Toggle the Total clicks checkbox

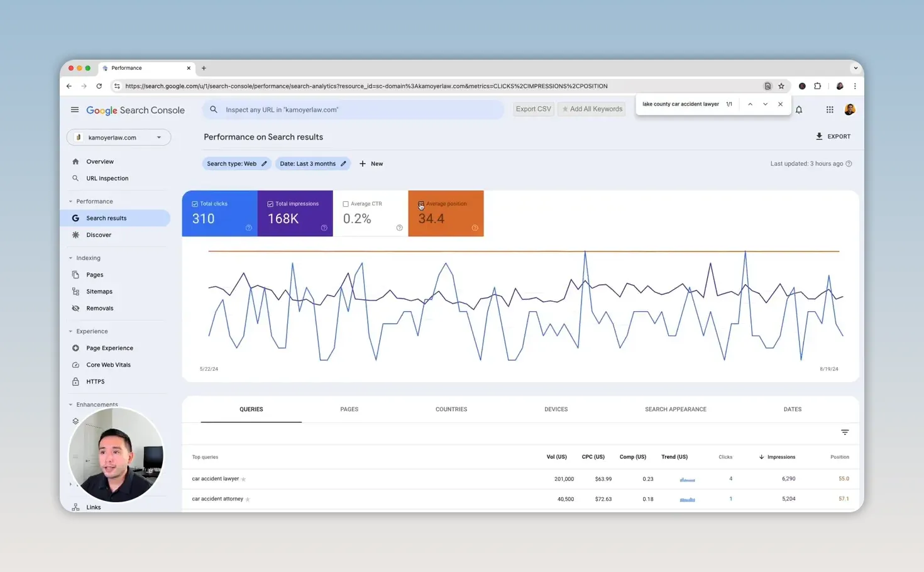coord(195,204)
